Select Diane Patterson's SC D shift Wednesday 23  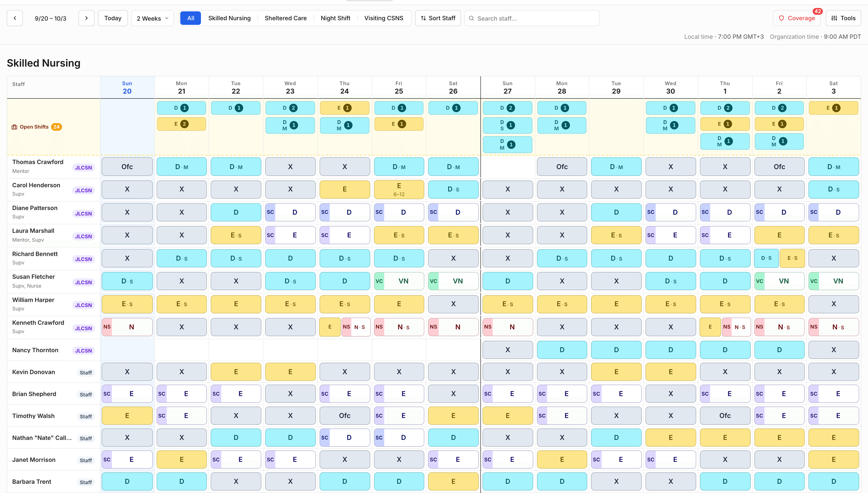290,212
